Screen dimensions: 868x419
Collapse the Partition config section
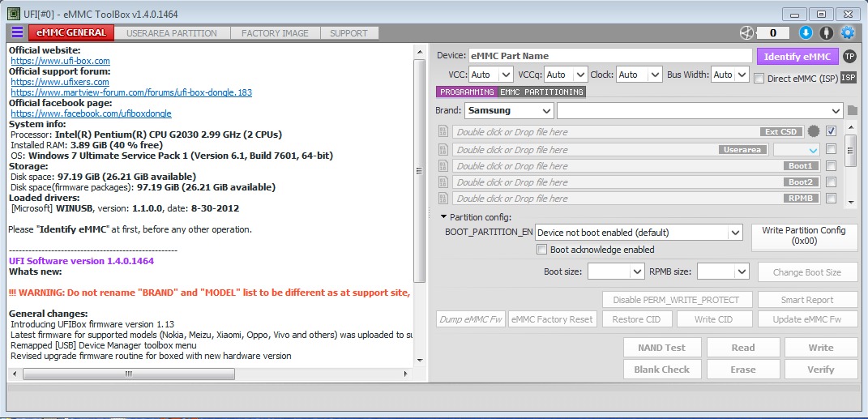444,216
